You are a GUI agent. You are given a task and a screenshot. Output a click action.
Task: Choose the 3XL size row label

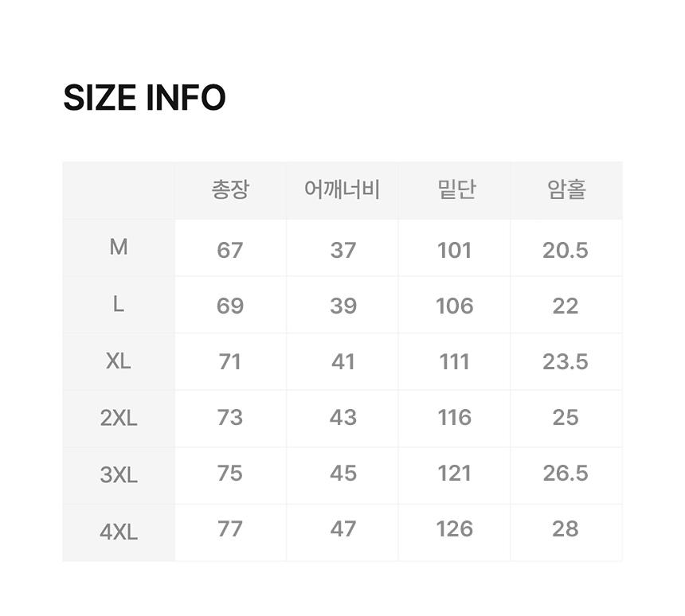[119, 475]
